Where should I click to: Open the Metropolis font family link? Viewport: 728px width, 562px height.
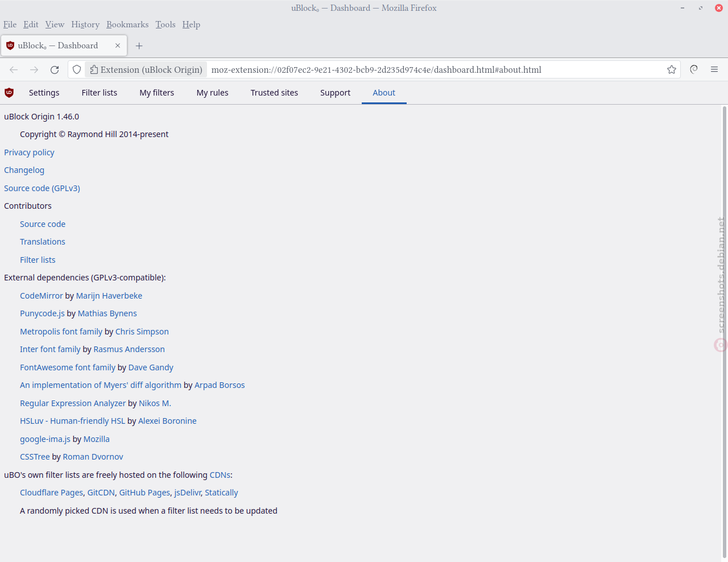pyautogui.click(x=61, y=332)
